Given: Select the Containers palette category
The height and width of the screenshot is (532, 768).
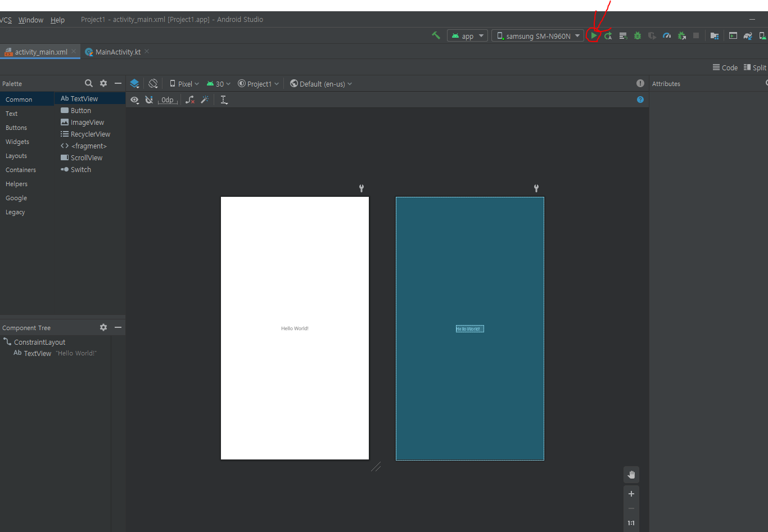Looking at the screenshot, I should coord(27,170).
